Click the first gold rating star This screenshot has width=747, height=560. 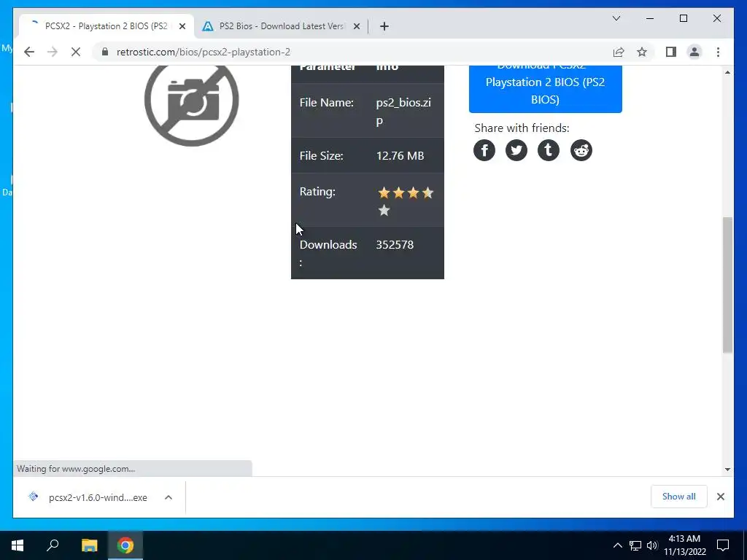[x=384, y=192]
